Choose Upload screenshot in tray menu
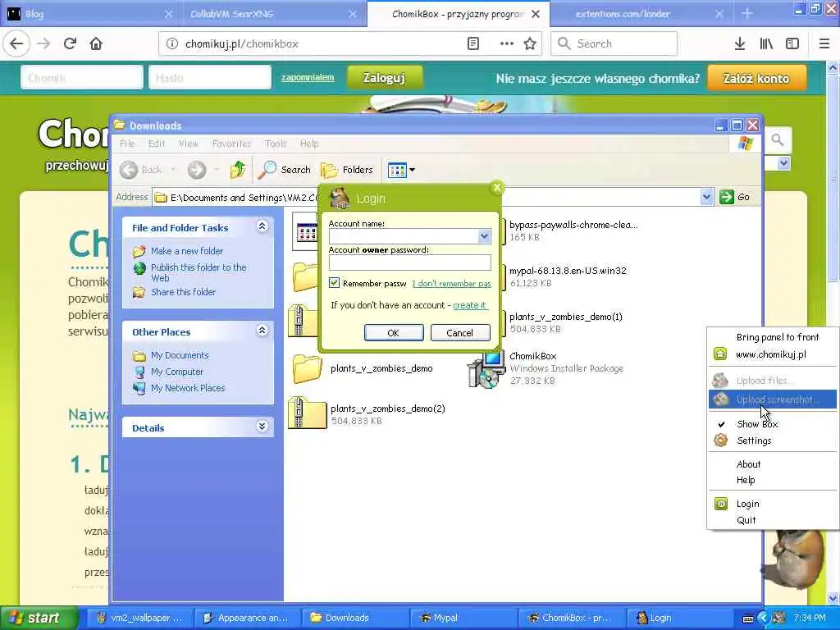 point(773,399)
